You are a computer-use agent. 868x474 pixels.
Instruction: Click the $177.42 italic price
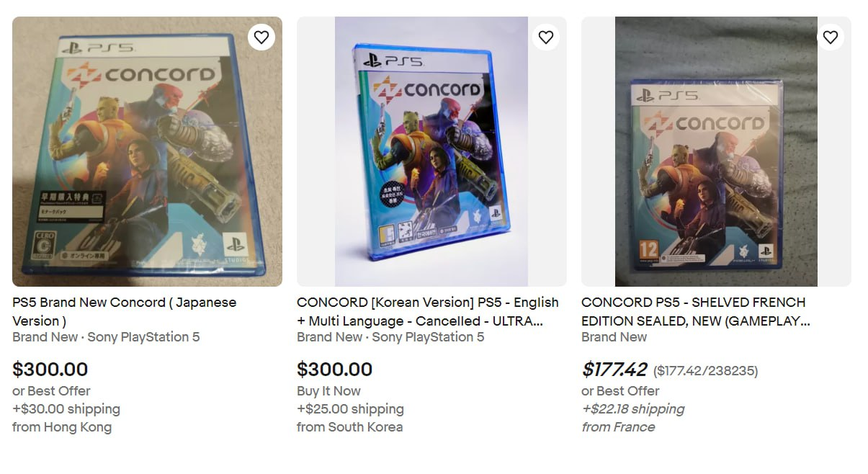pyautogui.click(x=614, y=370)
